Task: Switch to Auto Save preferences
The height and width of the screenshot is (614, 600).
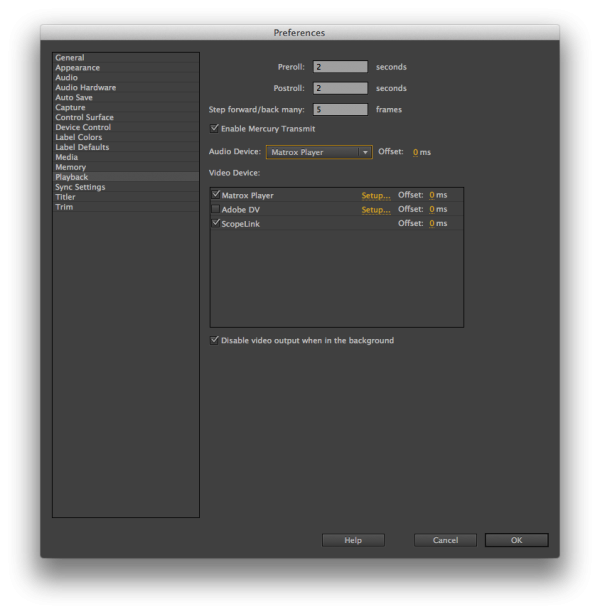Action: click(75, 98)
